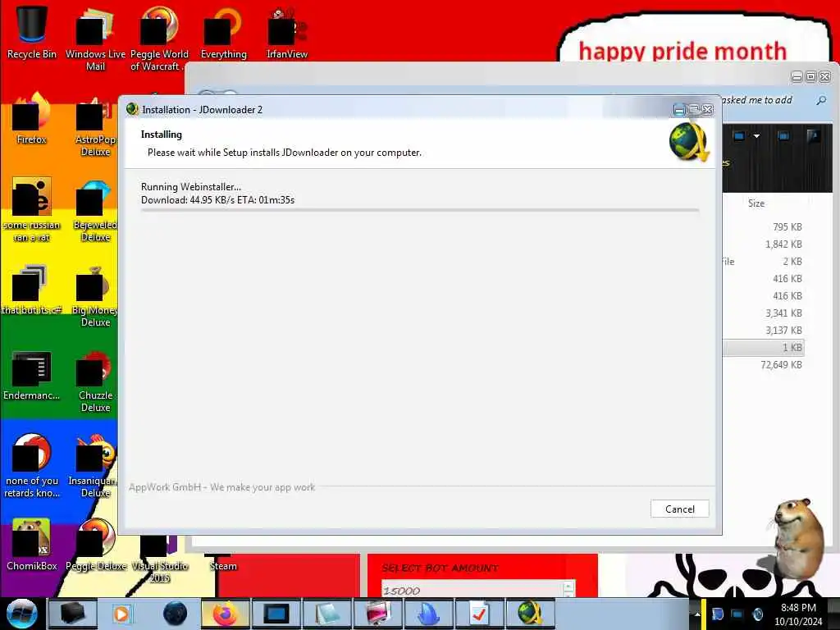Select the ChomikBox desktop icon
This screenshot has height=630, width=840.
coord(32,545)
